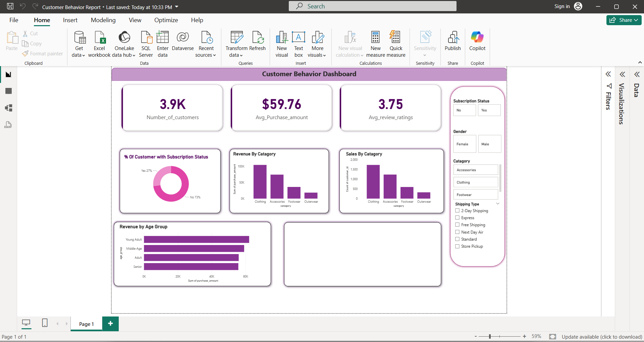Collapse Shipping Type slicer chevron

498,204
